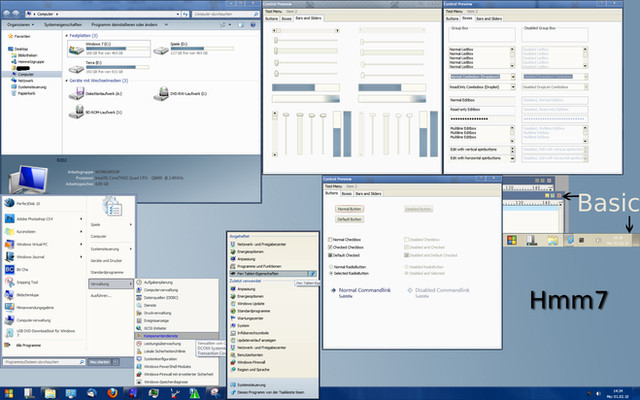640x400 pixels.
Task: Click the first horizontal slider thumb
Action: pos(276,40)
